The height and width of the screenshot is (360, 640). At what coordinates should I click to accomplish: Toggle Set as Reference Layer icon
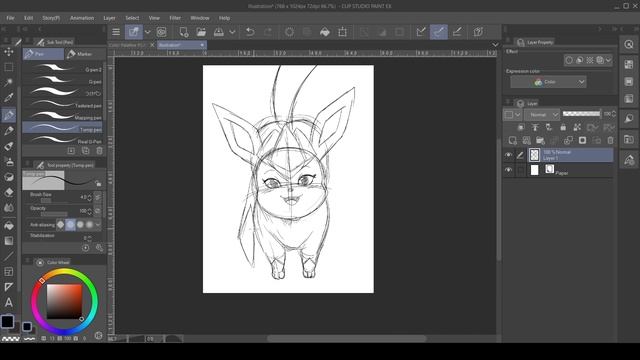click(x=535, y=127)
